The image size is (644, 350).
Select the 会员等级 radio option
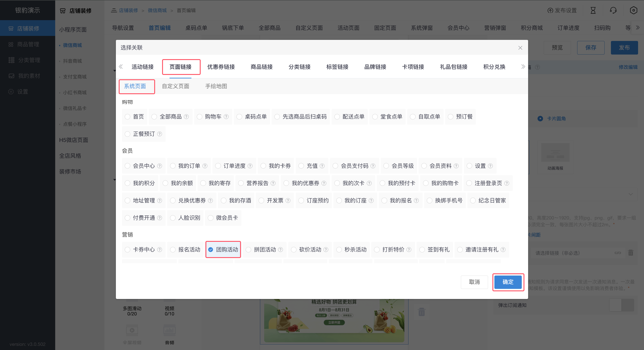coord(386,166)
